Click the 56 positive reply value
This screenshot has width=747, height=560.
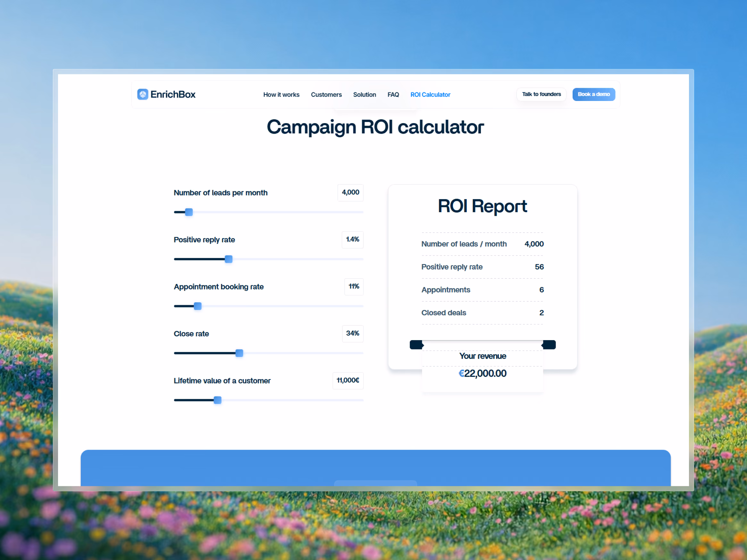pyautogui.click(x=539, y=267)
